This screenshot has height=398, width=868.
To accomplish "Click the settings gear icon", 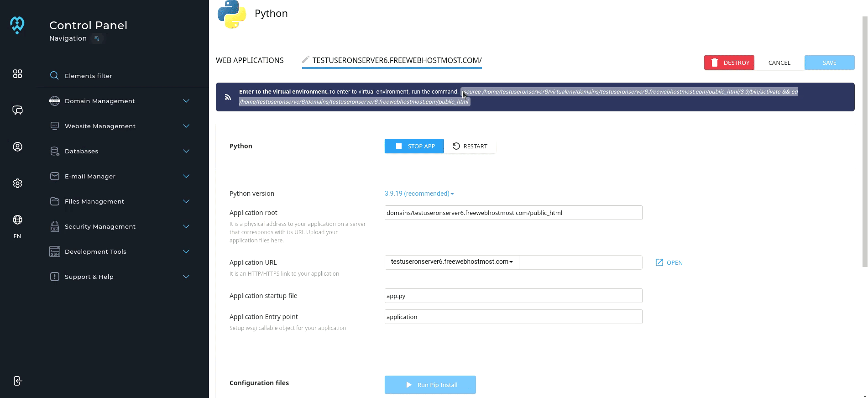I will click(x=17, y=183).
